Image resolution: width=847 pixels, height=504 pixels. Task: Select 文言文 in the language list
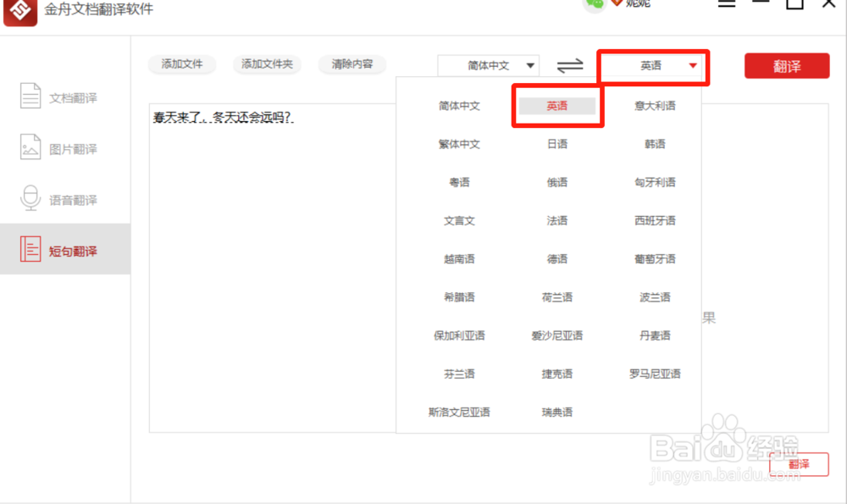tap(459, 221)
